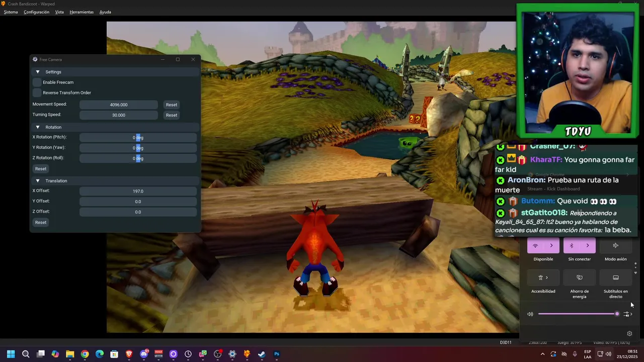Open Wi-Fi networks list arrow
Viewport: 644px width, 362px height.
[551, 246]
